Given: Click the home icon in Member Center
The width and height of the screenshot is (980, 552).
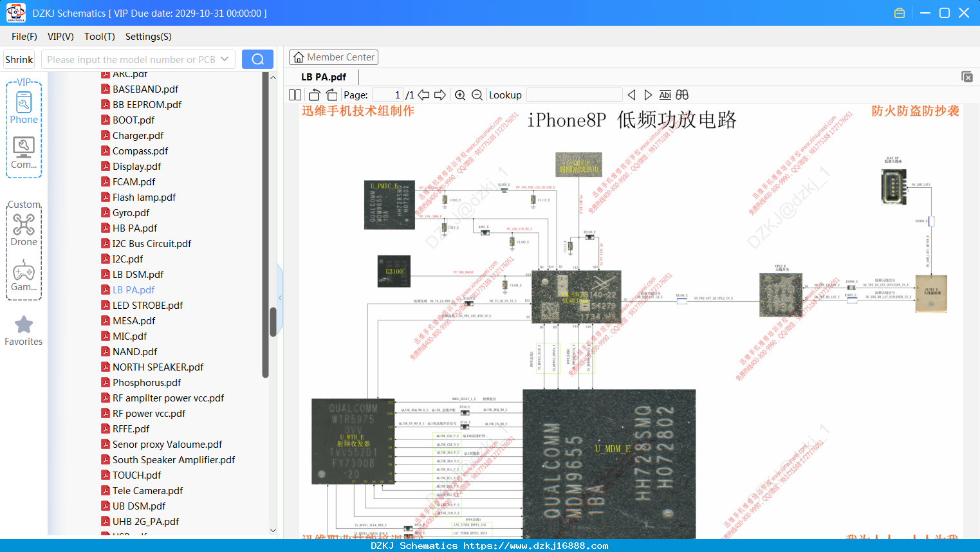Looking at the screenshot, I should pyautogui.click(x=299, y=57).
